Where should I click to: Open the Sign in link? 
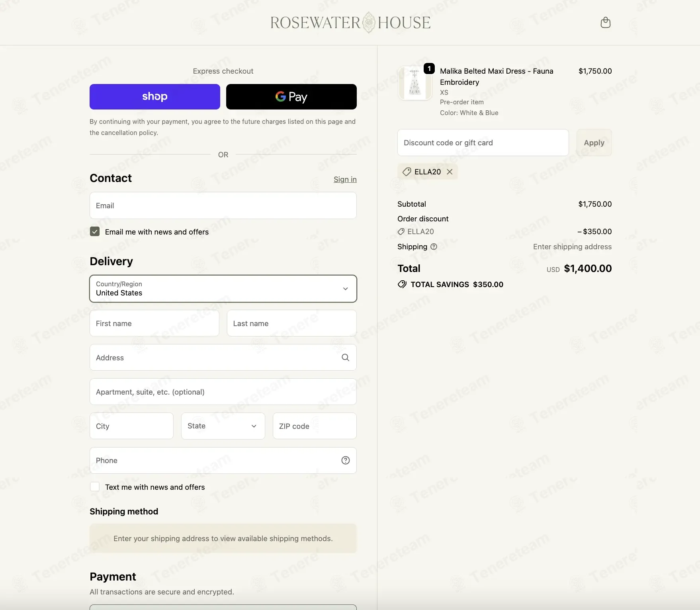pos(345,179)
